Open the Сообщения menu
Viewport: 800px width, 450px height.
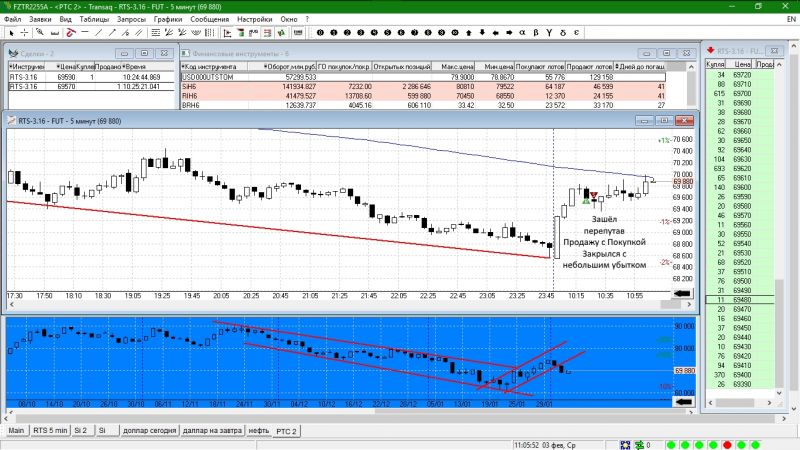(x=210, y=19)
